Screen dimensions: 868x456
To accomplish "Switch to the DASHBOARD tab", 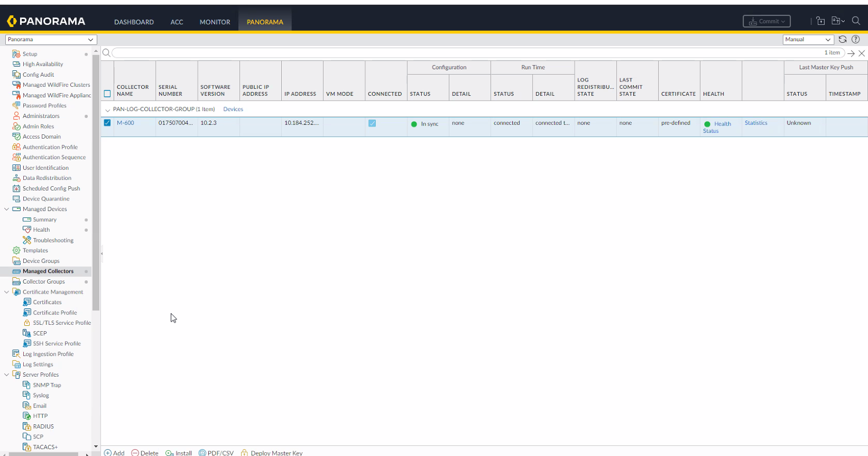I will [134, 22].
